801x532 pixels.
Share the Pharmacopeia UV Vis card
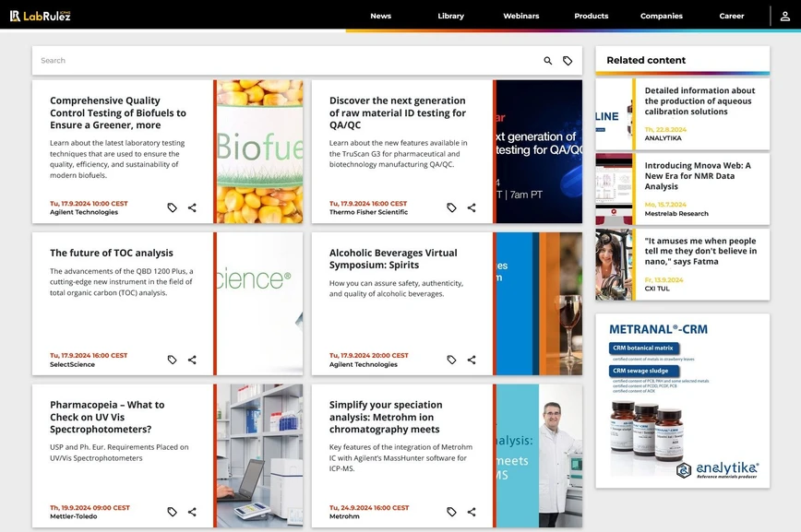192,512
